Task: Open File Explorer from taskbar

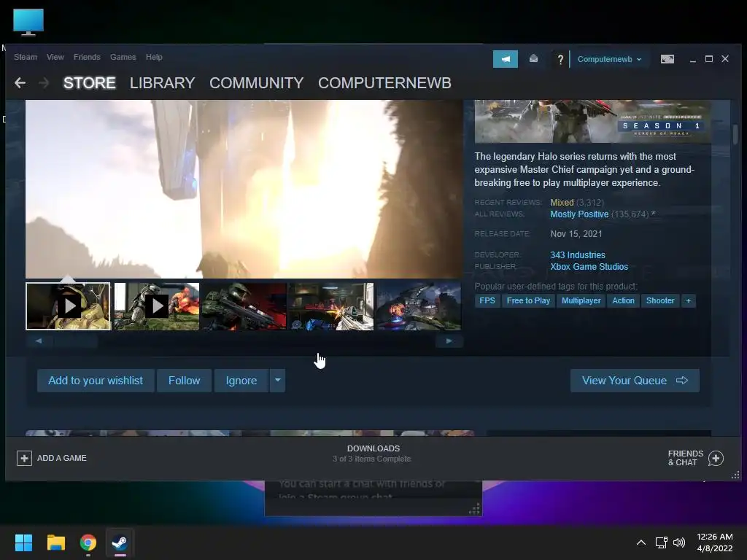Action: click(x=55, y=542)
